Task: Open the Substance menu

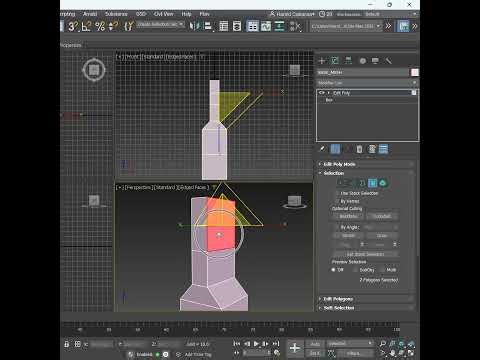Action: tap(116, 14)
